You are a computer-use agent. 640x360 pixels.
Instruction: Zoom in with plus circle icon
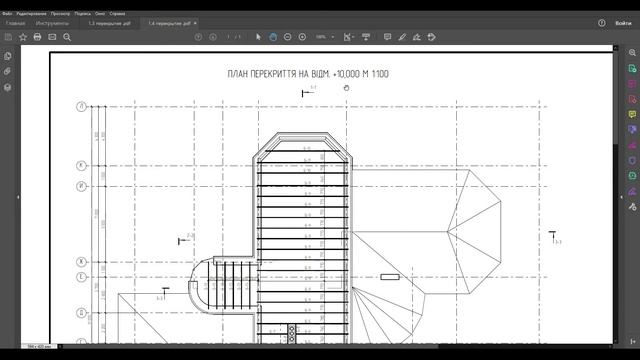click(302, 37)
